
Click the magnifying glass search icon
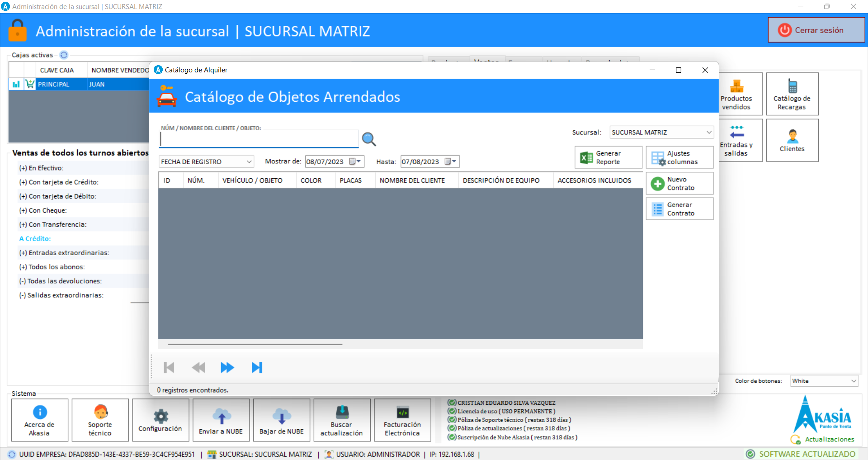(369, 139)
